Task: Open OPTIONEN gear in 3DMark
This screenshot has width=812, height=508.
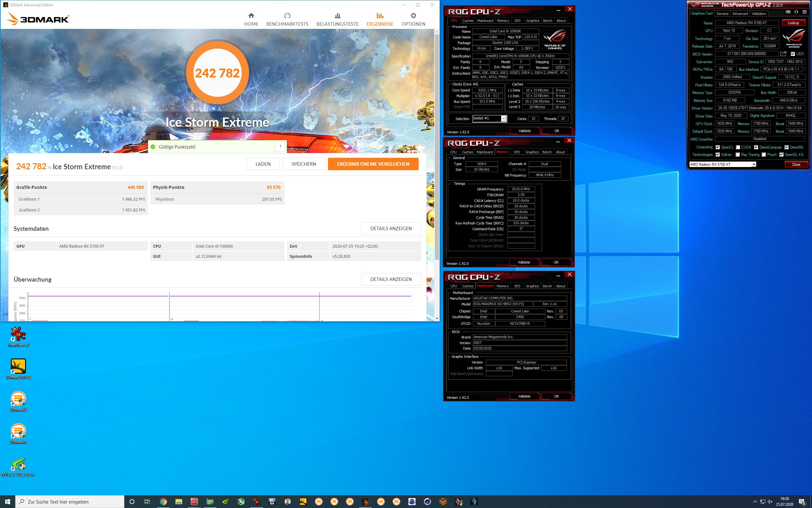Action: click(413, 19)
